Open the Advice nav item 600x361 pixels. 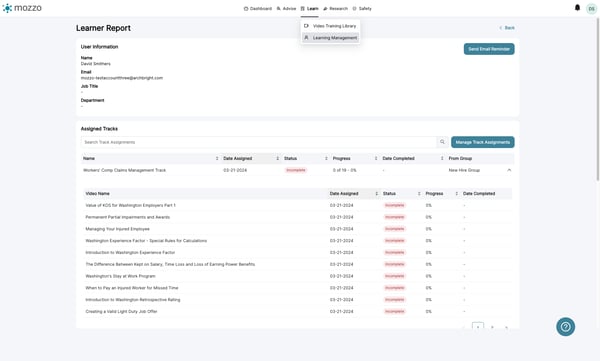click(286, 8)
